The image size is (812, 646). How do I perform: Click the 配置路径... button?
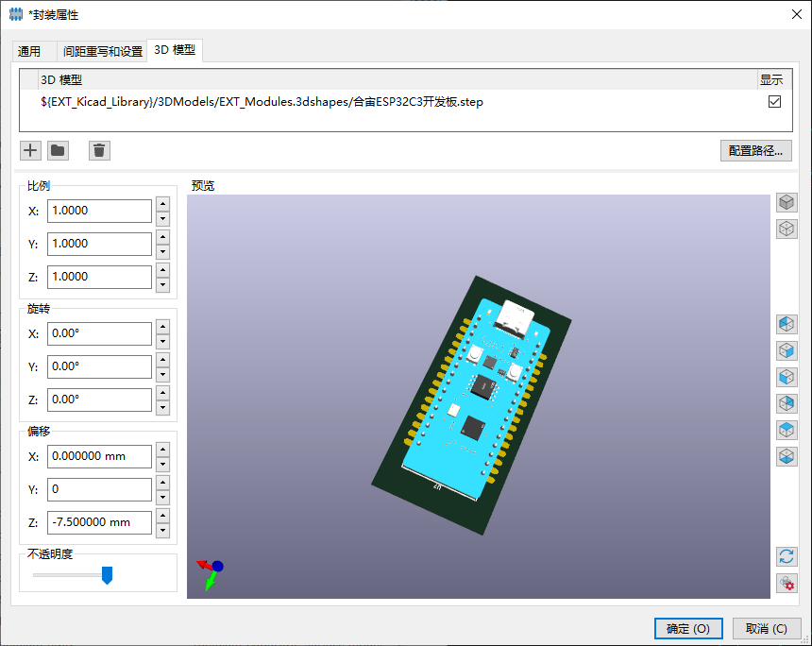point(755,150)
